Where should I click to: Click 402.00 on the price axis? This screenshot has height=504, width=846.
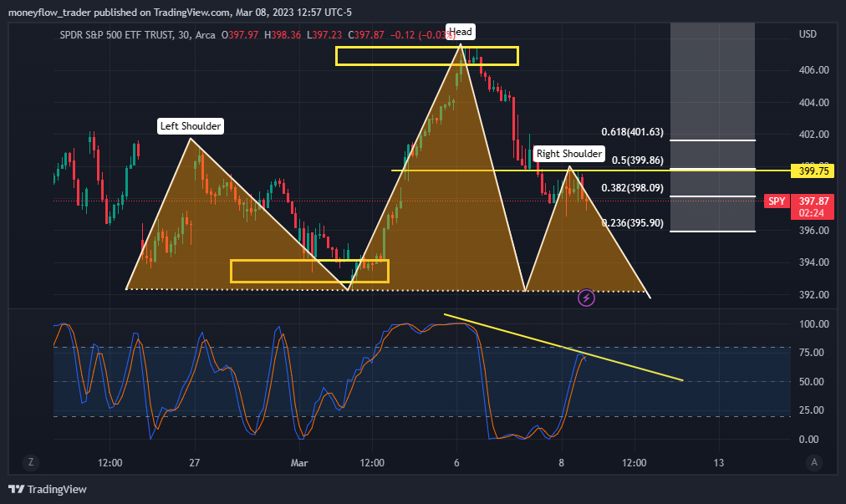pos(813,135)
